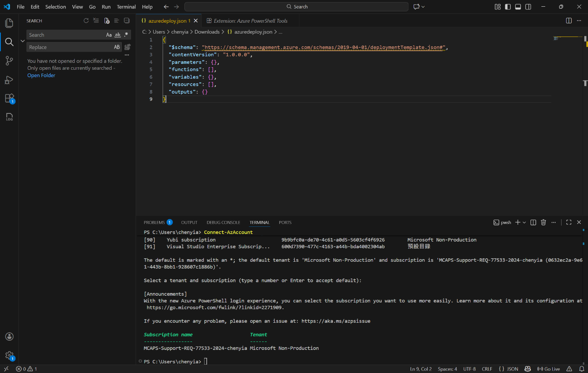Open the Source Control sidebar icon
This screenshot has width=588, height=373.
pos(9,60)
